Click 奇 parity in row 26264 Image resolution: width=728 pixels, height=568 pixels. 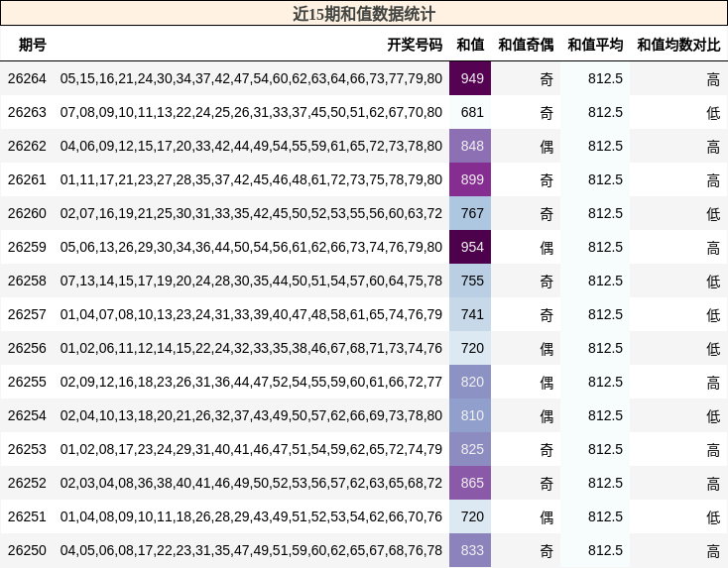coord(546,79)
